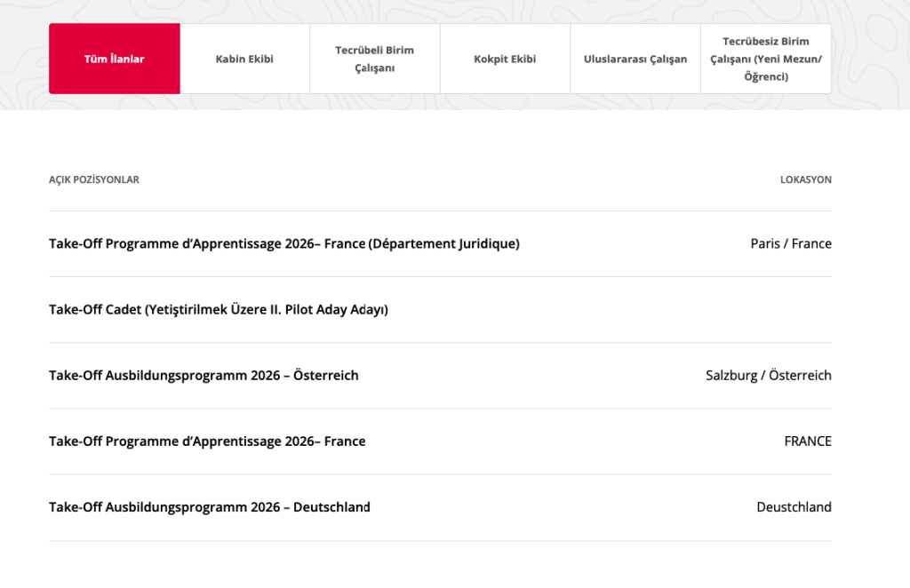Click the gray patterned banner left of Tüm İlanlar
910x588 pixels.
[24, 59]
